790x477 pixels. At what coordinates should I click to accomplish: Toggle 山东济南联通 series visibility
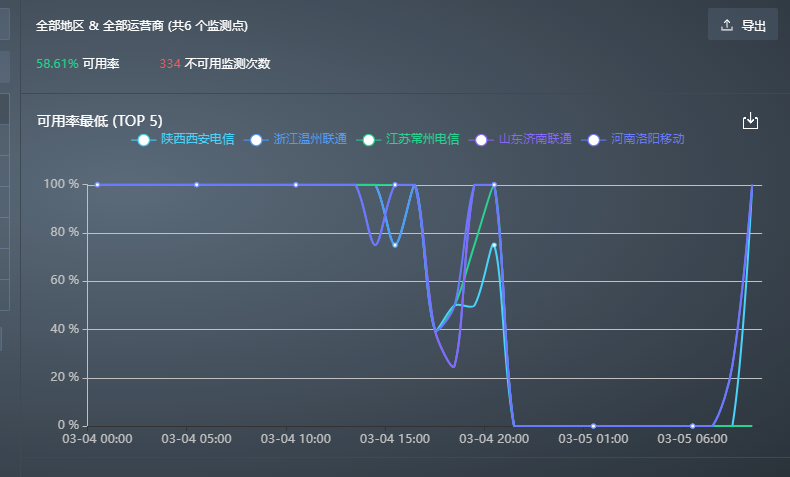[523, 139]
